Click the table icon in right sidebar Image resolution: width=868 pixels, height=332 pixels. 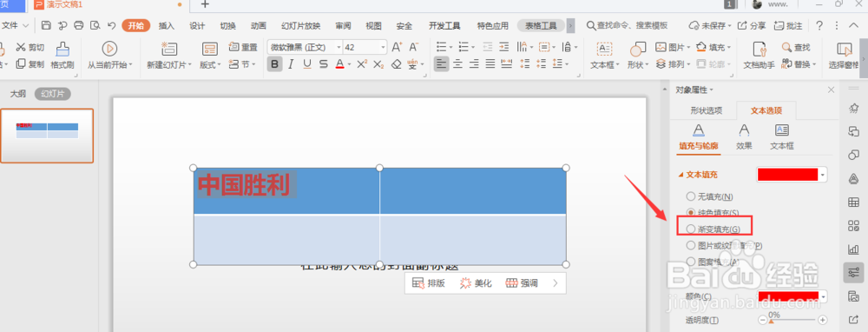pyautogui.click(x=853, y=202)
